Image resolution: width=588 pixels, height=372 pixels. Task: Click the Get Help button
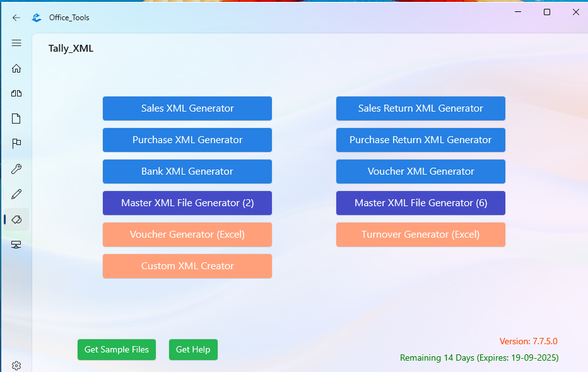(x=193, y=349)
